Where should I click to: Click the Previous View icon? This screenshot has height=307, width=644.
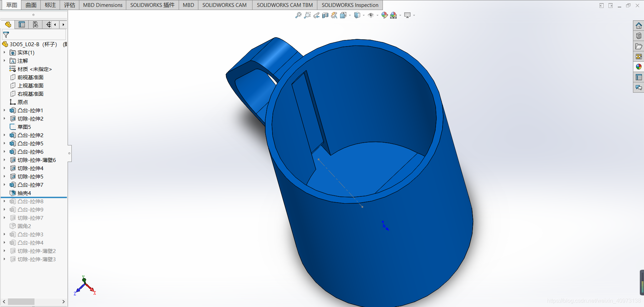[316, 15]
